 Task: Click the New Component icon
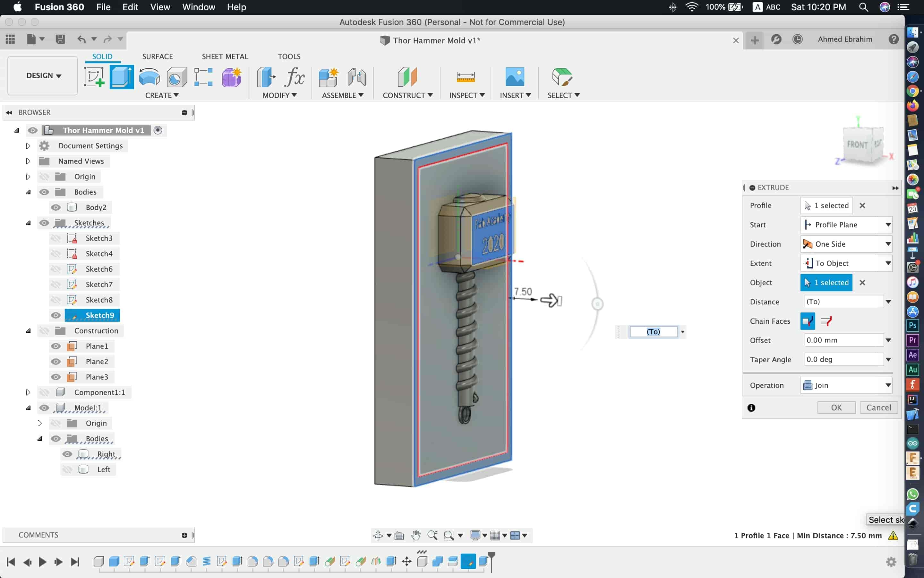(x=328, y=77)
